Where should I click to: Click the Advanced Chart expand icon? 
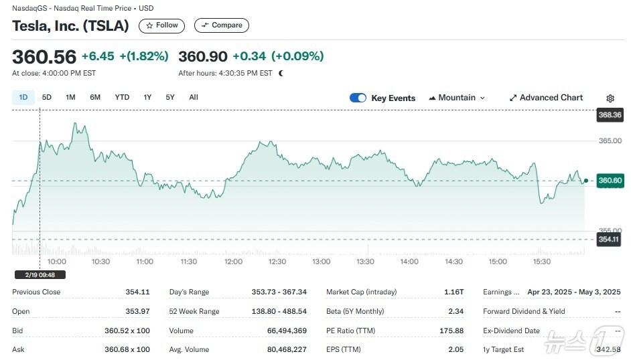[513, 98]
